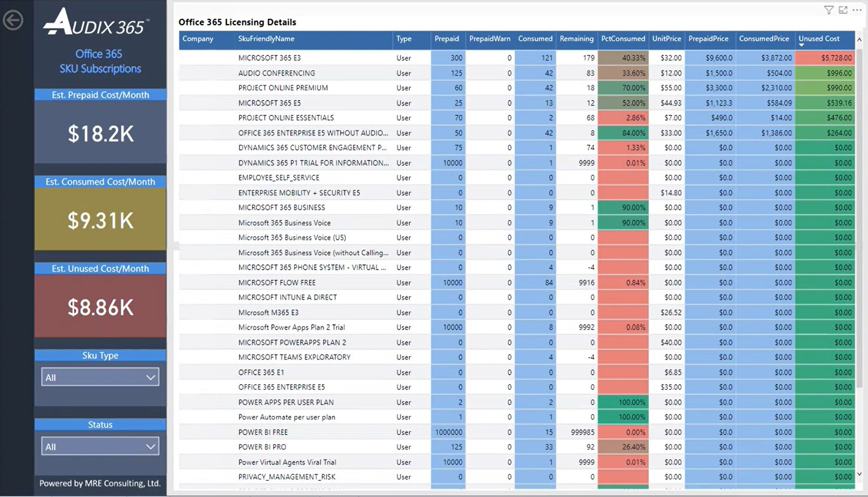868x497 pixels.
Task: Select ENTERPRISE MOBILITY + SECURITY E5 row
Action: click(299, 193)
